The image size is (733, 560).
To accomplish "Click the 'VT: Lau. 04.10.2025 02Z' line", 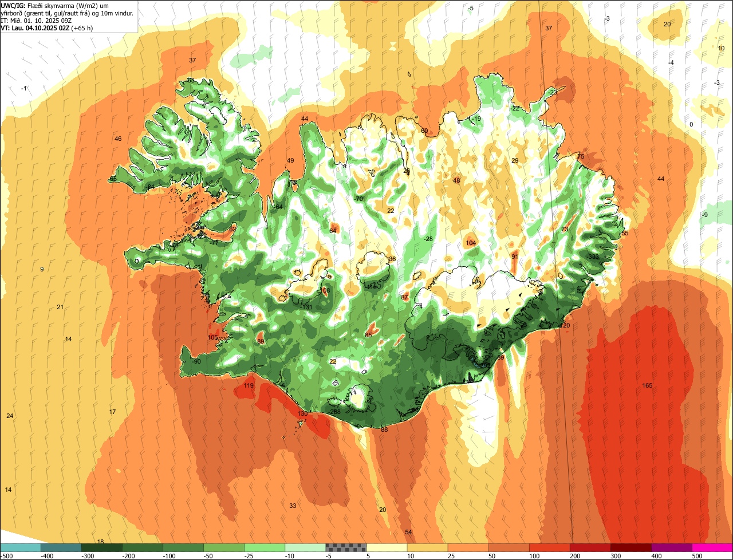I will click(x=47, y=27).
